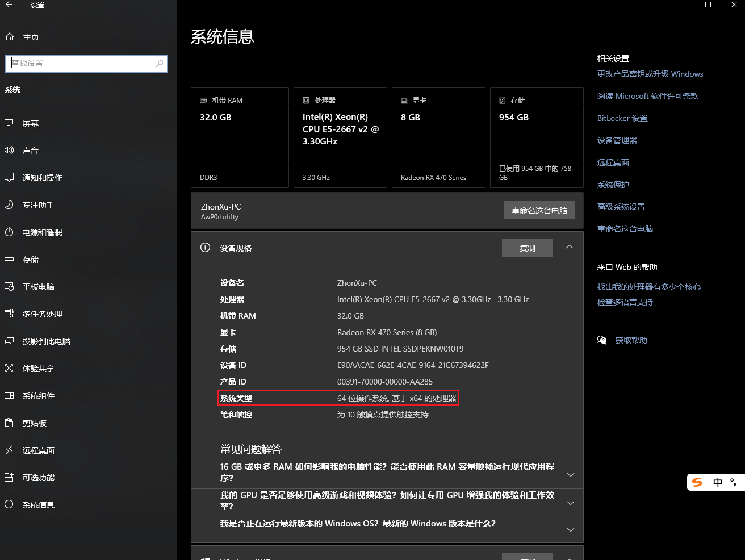Viewport: 745px width, 560px height.
Task: Click the 设备 ID value E90AACAE text
Action: pos(413,365)
